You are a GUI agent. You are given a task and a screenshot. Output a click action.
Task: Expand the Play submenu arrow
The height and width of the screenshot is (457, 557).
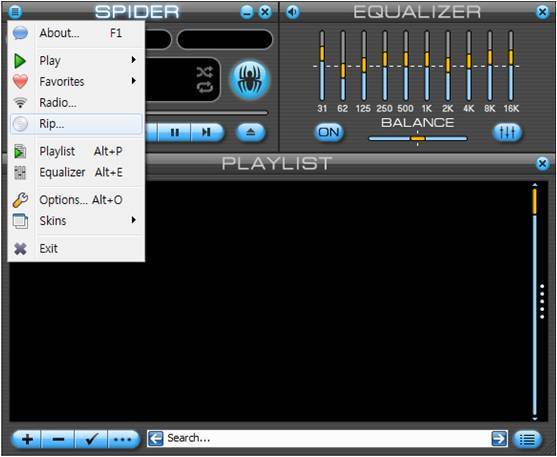coord(134,60)
